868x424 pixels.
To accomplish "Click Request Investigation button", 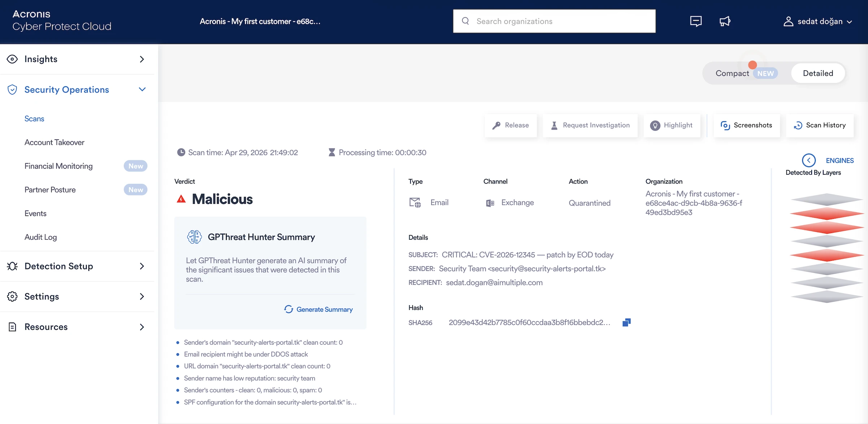I will tap(590, 125).
